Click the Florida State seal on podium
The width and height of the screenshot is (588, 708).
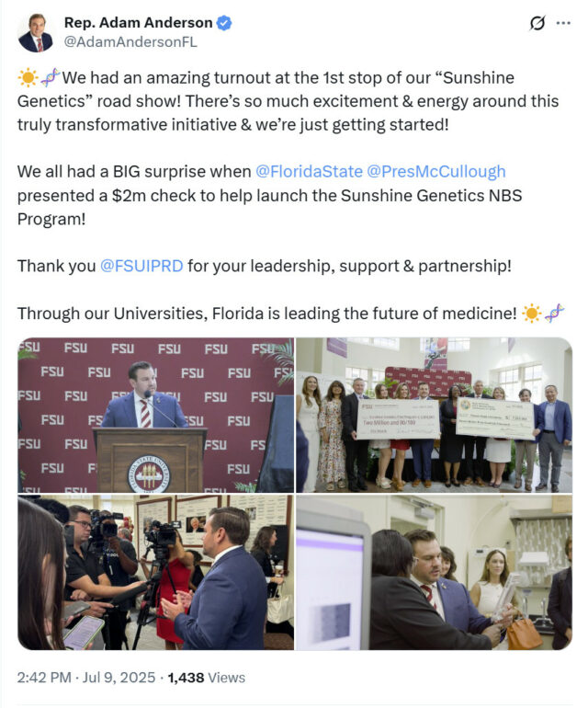149,474
